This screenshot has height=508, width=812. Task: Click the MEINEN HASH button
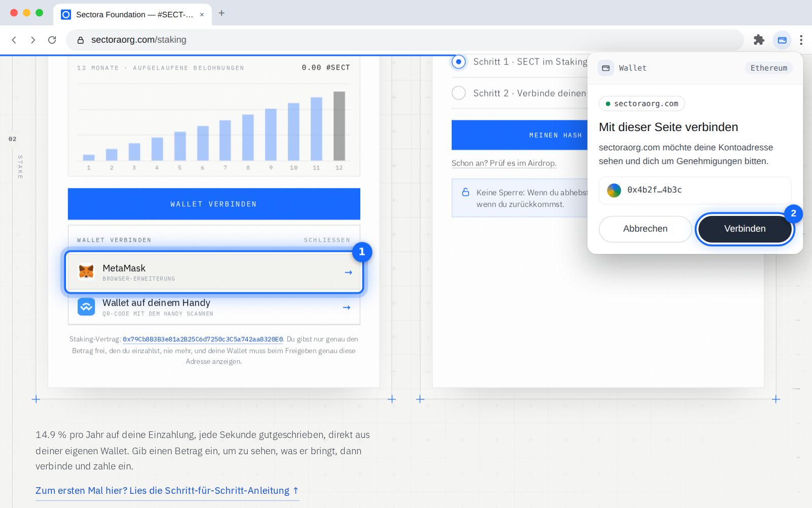pyautogui.click(x=520, y=135)
